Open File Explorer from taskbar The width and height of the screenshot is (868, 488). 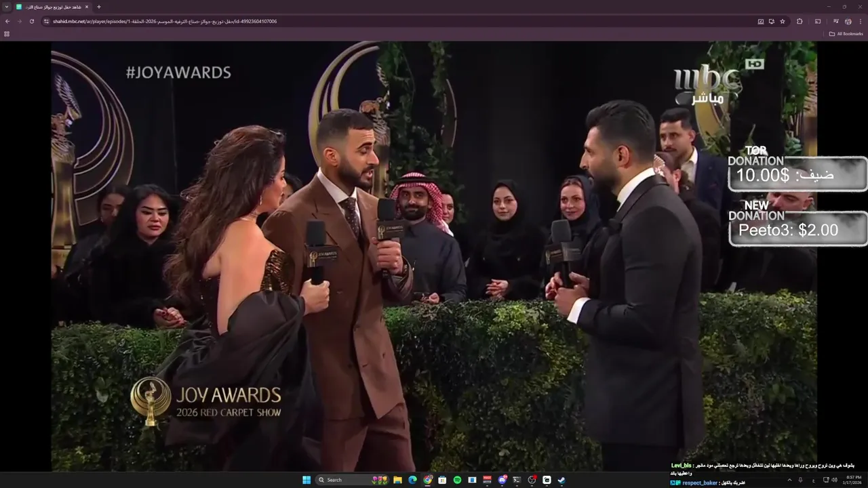coord(398,480)
